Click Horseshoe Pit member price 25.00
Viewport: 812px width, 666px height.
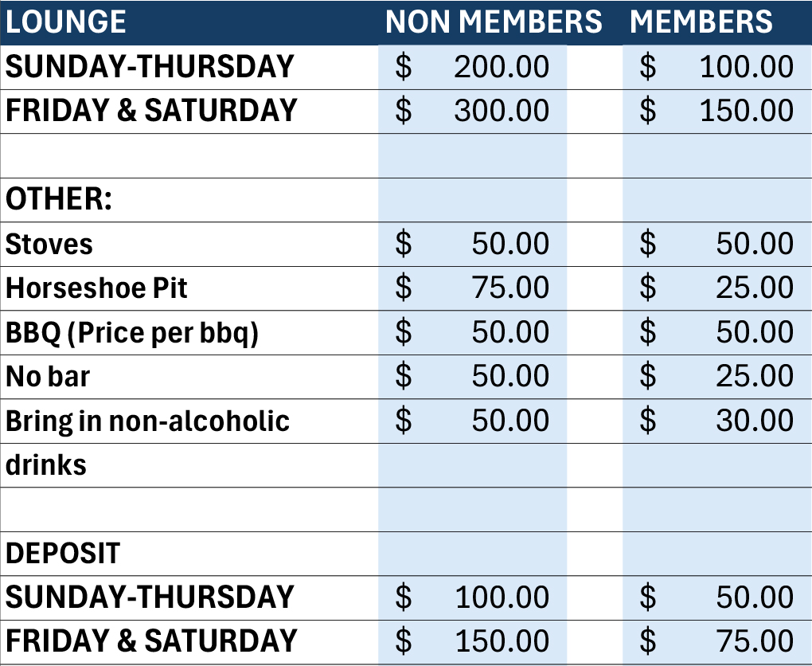[x=717, y=288]
